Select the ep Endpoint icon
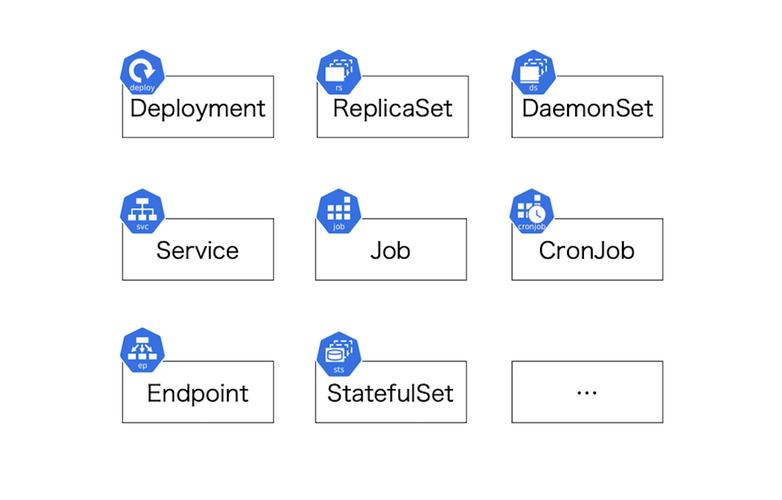Screen dimensions: 782x500 (142, 350)
